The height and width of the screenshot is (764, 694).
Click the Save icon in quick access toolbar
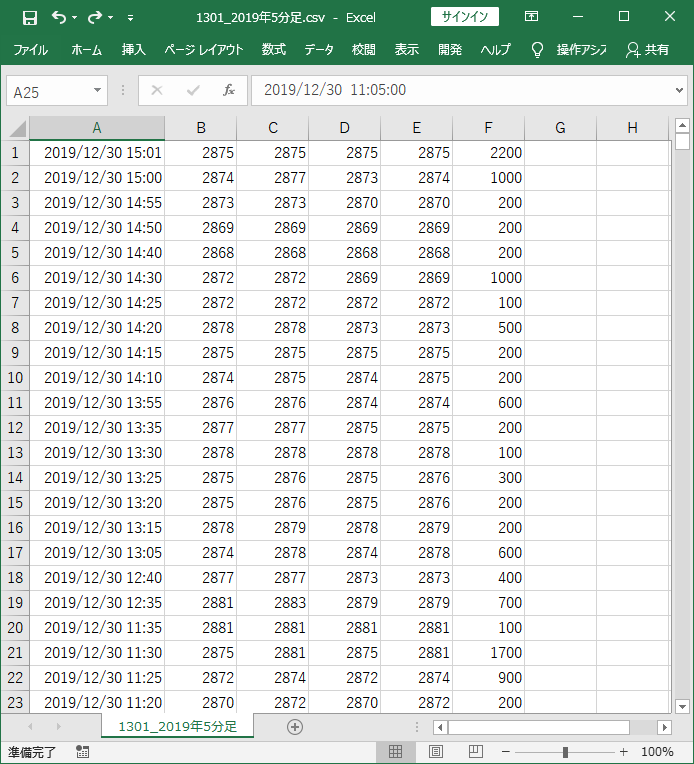pyautogui.click(x=30, y=18)
